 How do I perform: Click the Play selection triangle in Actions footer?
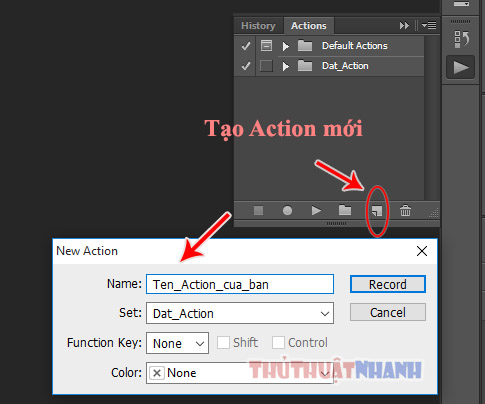[x=316, y=211]
